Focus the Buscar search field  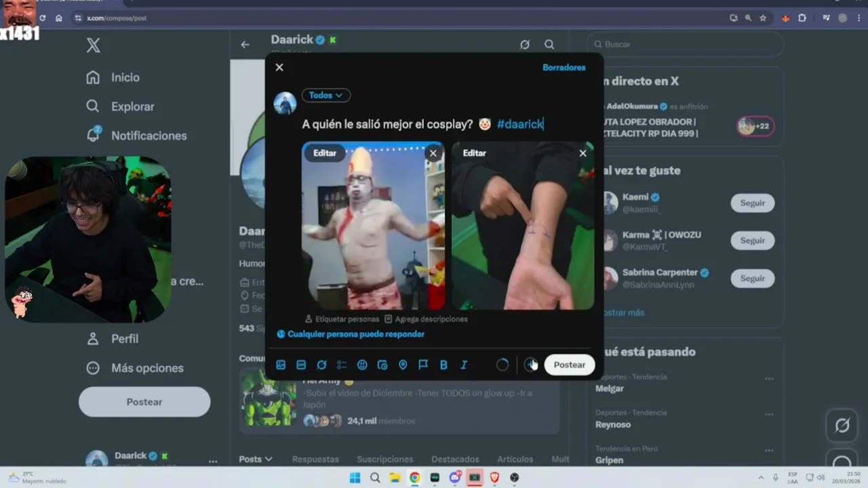tap(686, 44)
